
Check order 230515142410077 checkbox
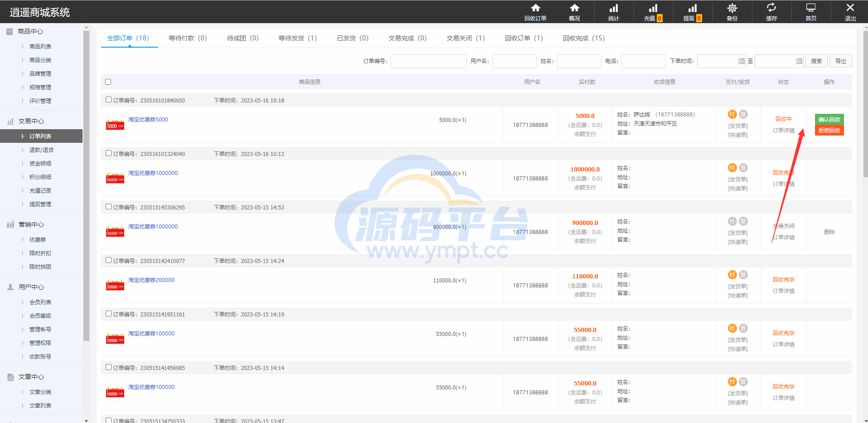pyautogui.click(x=108, y=260)
